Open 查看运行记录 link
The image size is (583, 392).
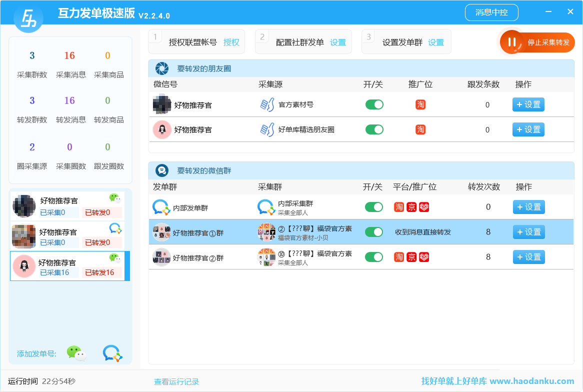[176, 381]
